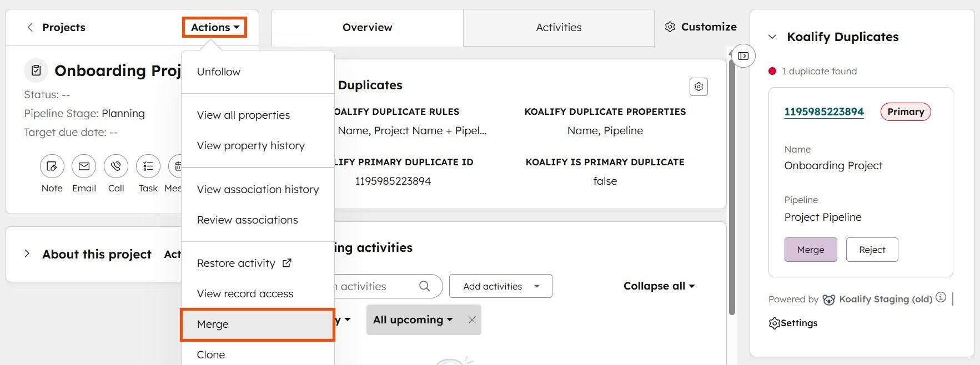Image resolution: width=980 pixels, height=365 pixels.
Task: Click the project clipboard icon
Action: click(x=36, y=70)
